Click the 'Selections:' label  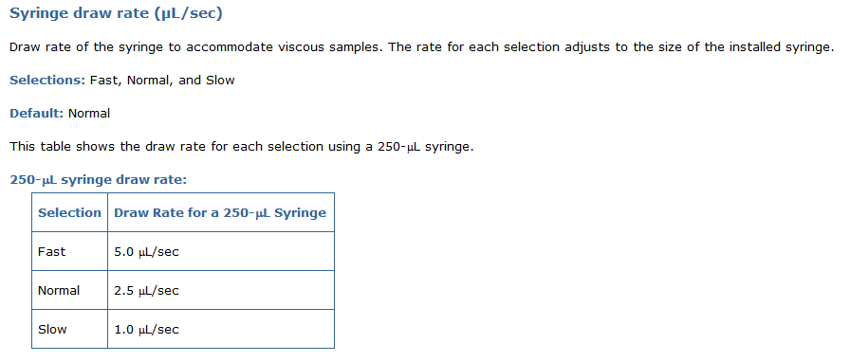[x=47, y=81]
